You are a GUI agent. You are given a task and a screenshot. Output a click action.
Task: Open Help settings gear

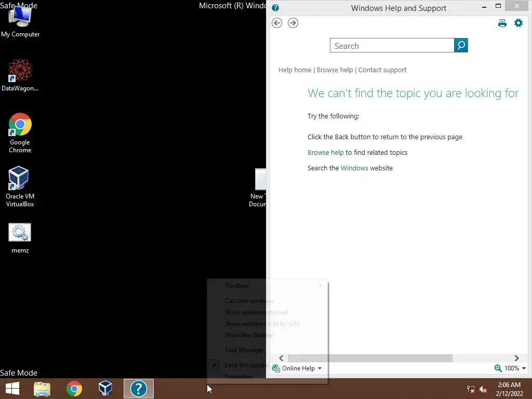point(518,23)
